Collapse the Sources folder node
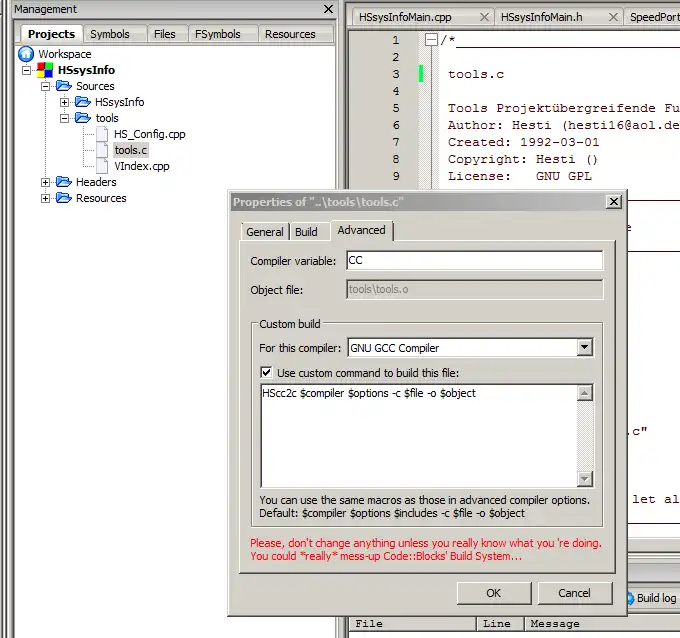680x638 pixels. pyautogui.click(x=45, y=86)
